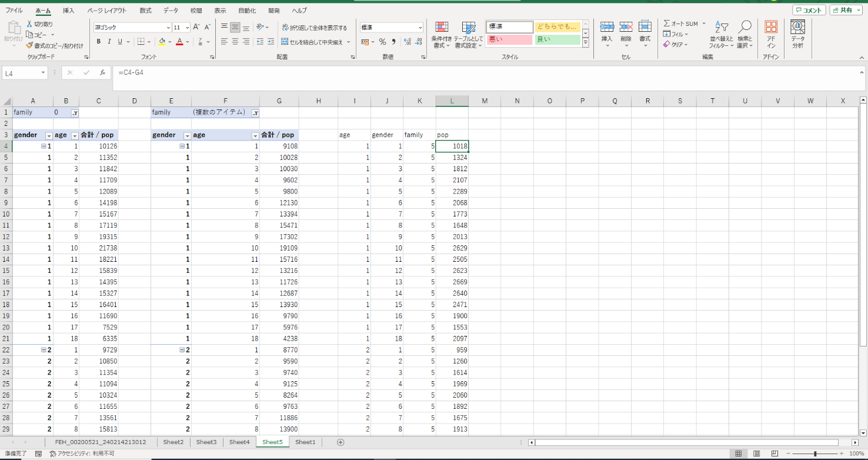Click the Italic formatting icon
Screen dimensions: 868x460
109,42
